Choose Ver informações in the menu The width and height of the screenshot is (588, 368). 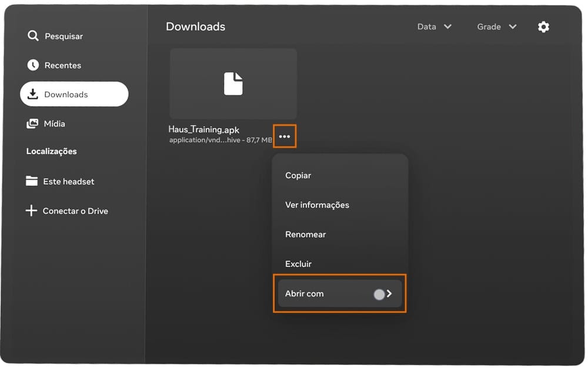[317, 205]
